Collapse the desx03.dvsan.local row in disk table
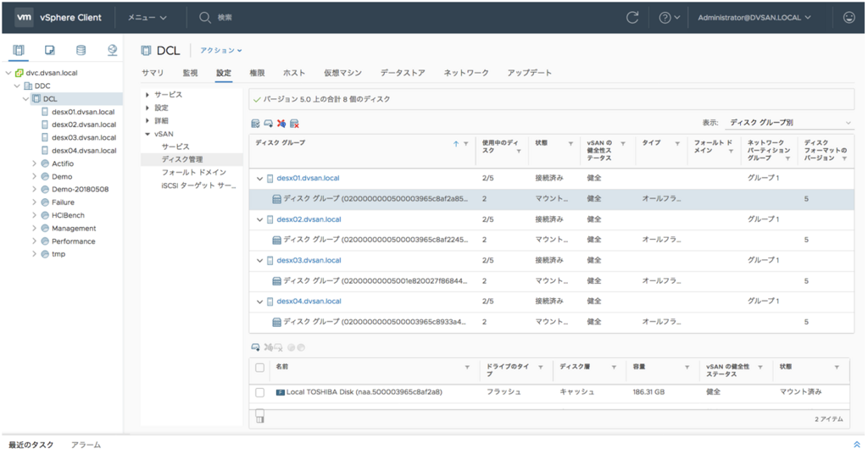This screenshot has width=868, height=454. coord(259,260)
